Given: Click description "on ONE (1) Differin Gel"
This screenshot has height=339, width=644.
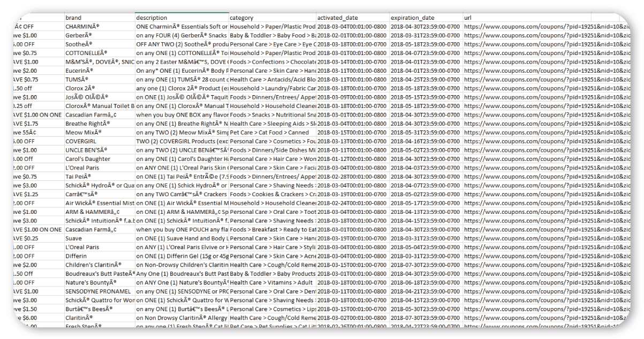Looking at the screenshot, I should tap(182, 256).
